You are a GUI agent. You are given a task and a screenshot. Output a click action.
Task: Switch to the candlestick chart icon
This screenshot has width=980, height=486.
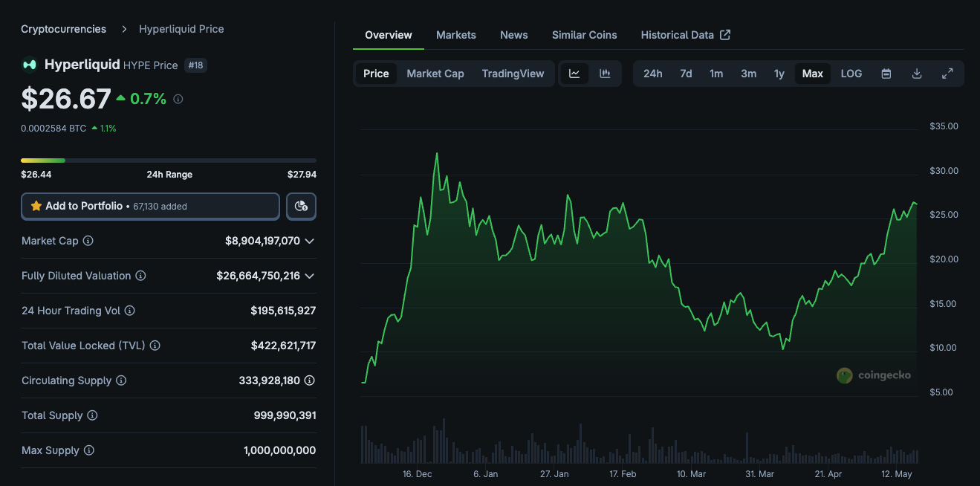605,74
